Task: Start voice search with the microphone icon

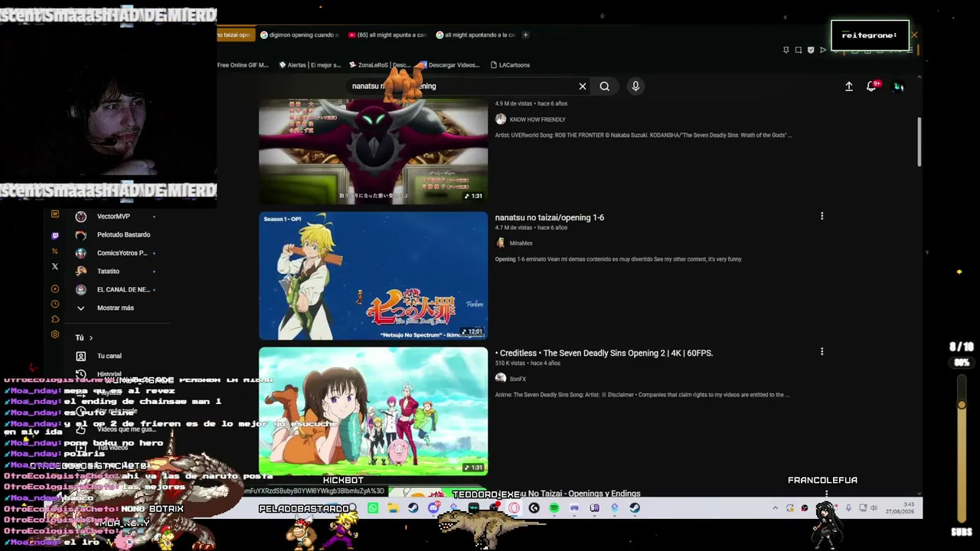Action: [635, 86]
